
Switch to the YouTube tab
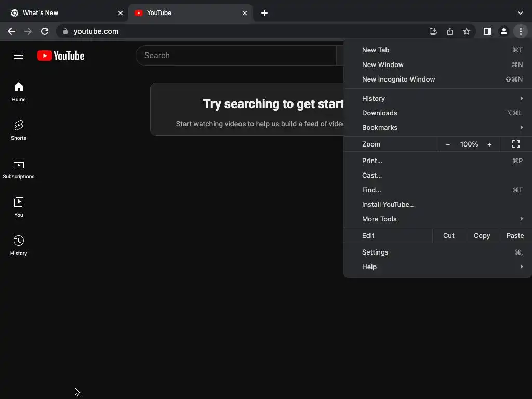190,13
